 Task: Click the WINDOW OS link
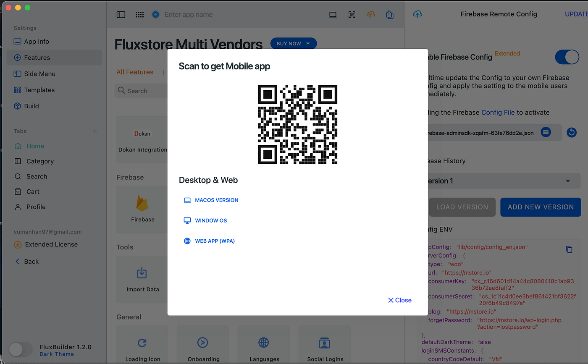pos(205,220)
